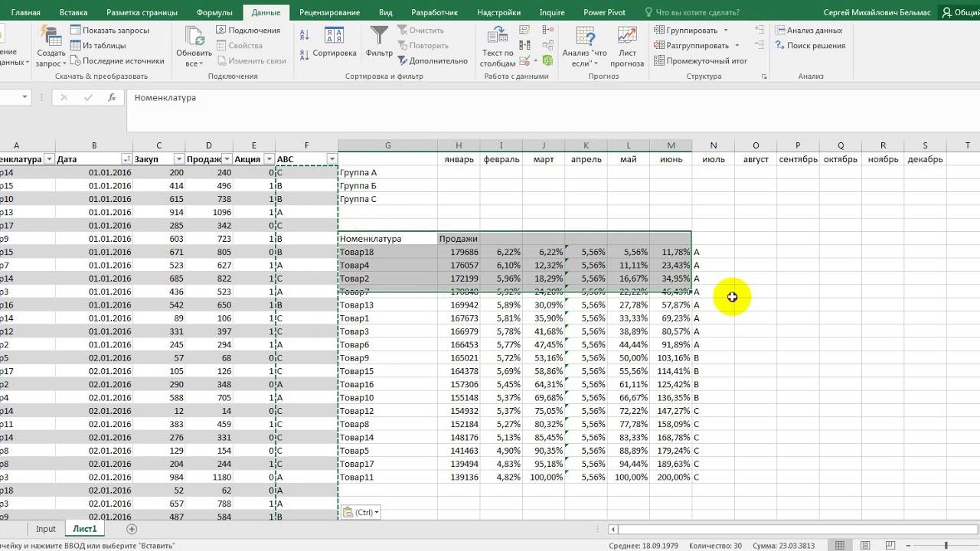Switch to the Input sheet tab

pyautogui.click(x=46, y=529)
